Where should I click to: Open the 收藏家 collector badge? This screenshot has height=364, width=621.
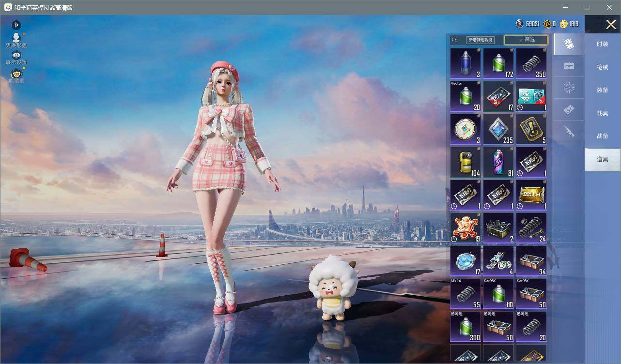tap(16, 76)
